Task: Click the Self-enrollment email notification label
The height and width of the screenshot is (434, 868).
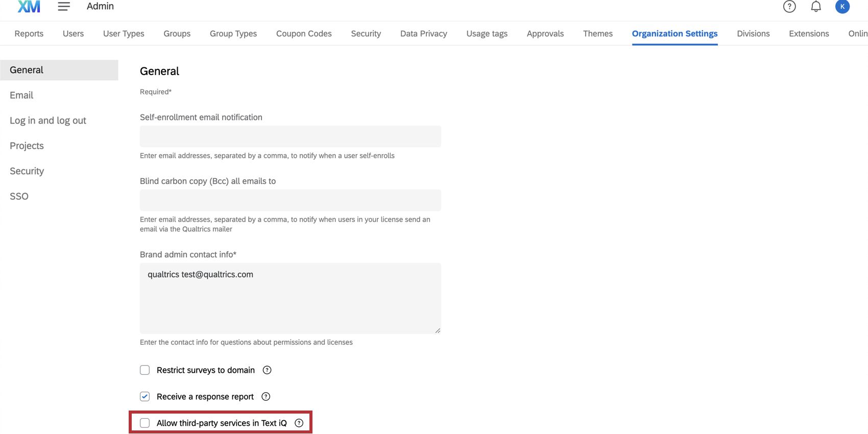Action: (201, 117)
